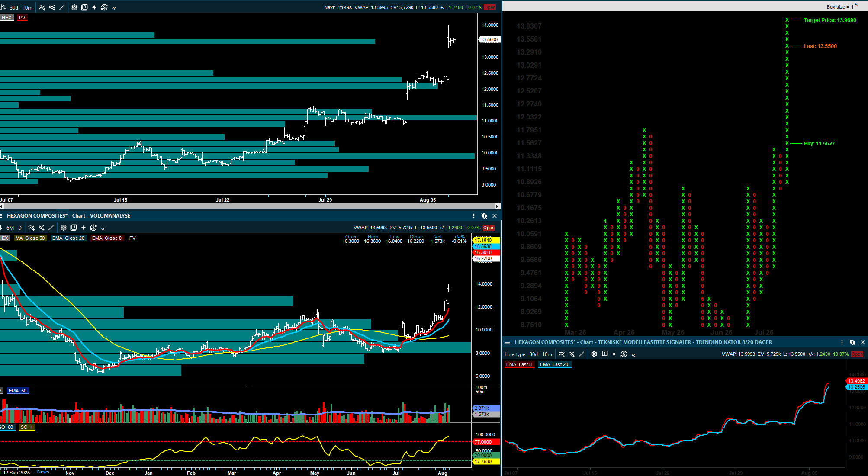Image resolution: width=868 pixels, height=476 pixels.
Task: Toggle the SO 60 oscillator legend tag
Action: pos(7,427)
